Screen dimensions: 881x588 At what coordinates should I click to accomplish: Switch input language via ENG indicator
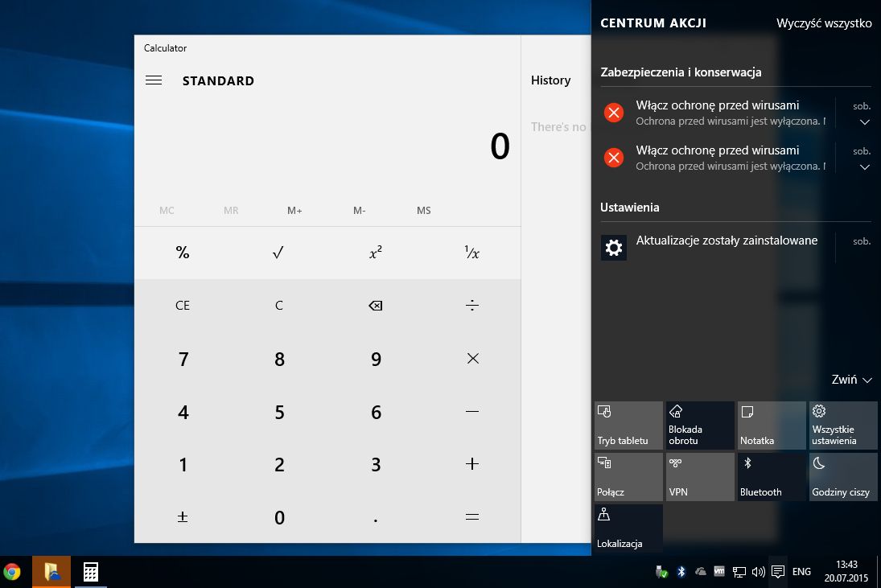(x=801, y=572)
